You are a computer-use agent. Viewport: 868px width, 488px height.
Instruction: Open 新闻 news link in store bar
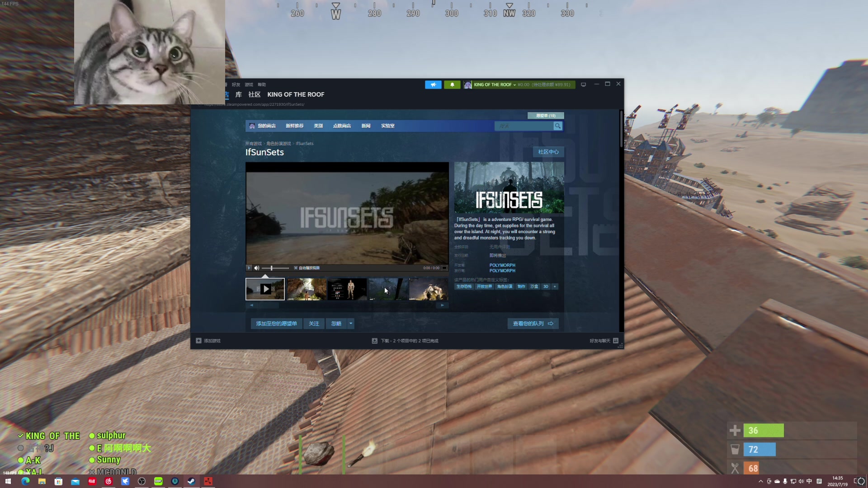366,126
